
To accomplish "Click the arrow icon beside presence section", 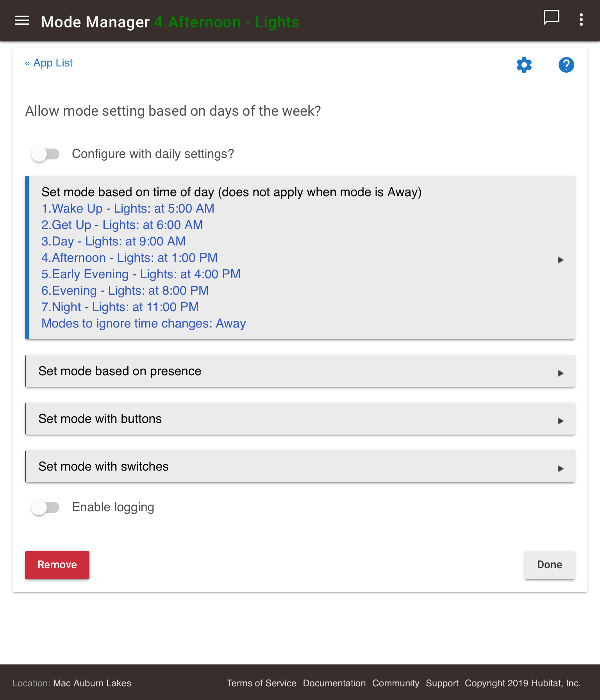I will pyautogui.click(x=561, y=373).
